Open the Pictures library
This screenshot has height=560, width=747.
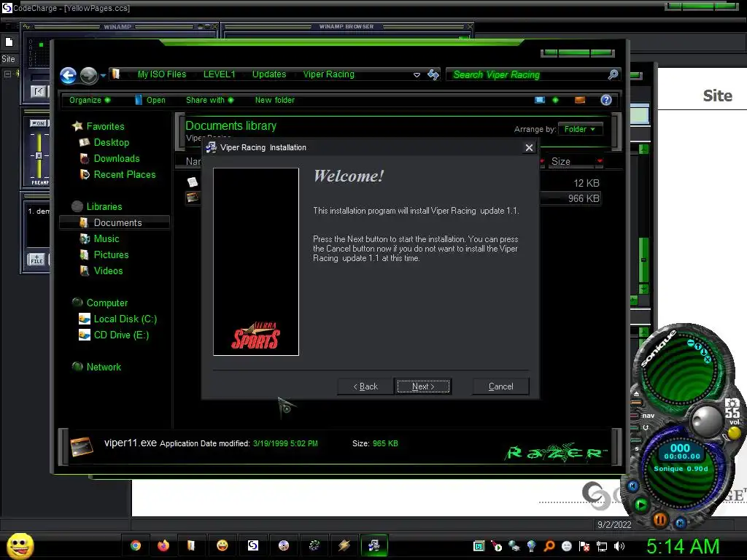111,254
